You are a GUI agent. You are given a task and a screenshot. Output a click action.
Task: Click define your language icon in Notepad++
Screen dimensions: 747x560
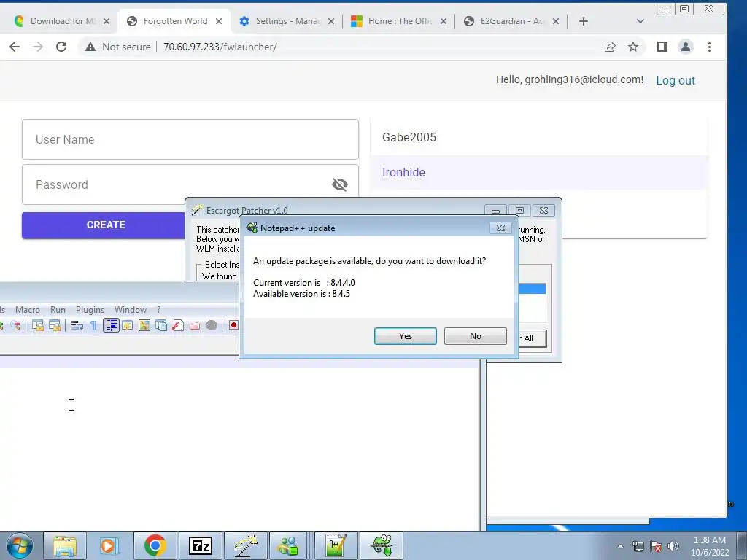coord(127,325)
